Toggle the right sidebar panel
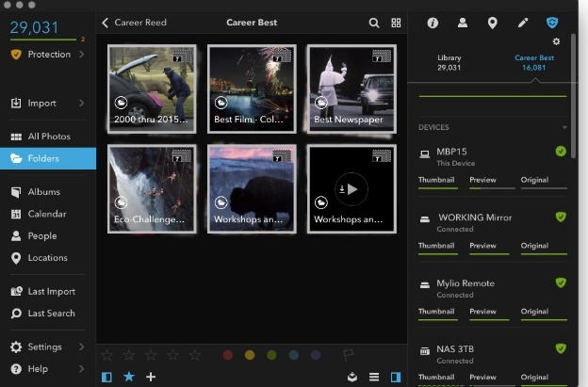 pyautogui.click(x=396, y=377)
